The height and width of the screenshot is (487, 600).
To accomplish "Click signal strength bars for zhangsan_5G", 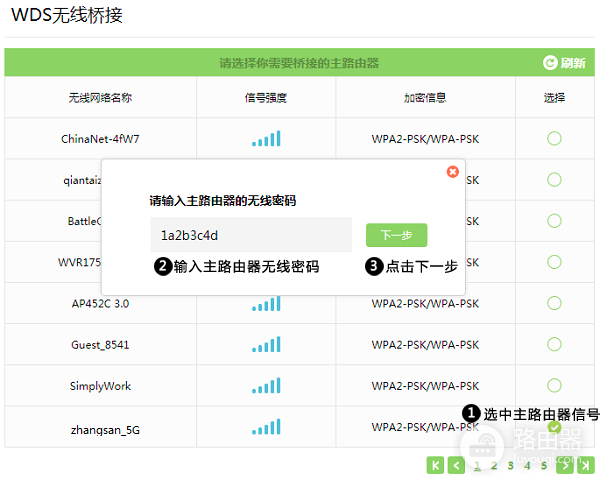I will (266, 427).
